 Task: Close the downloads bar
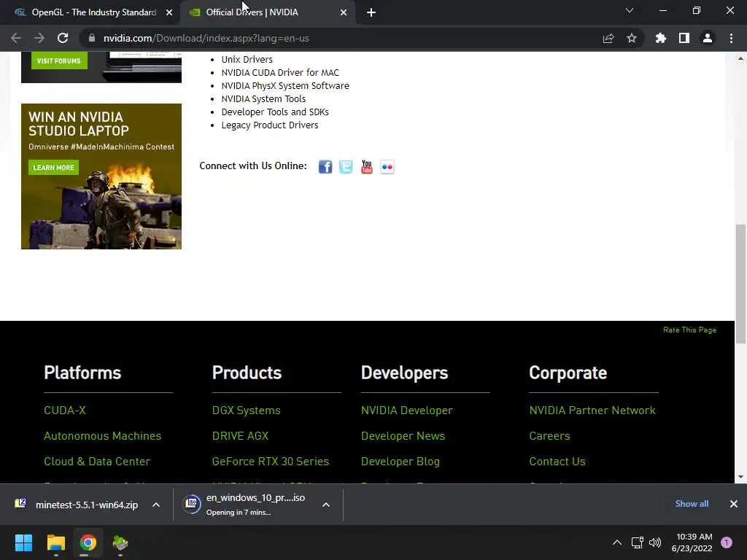(x=734, y=504)
